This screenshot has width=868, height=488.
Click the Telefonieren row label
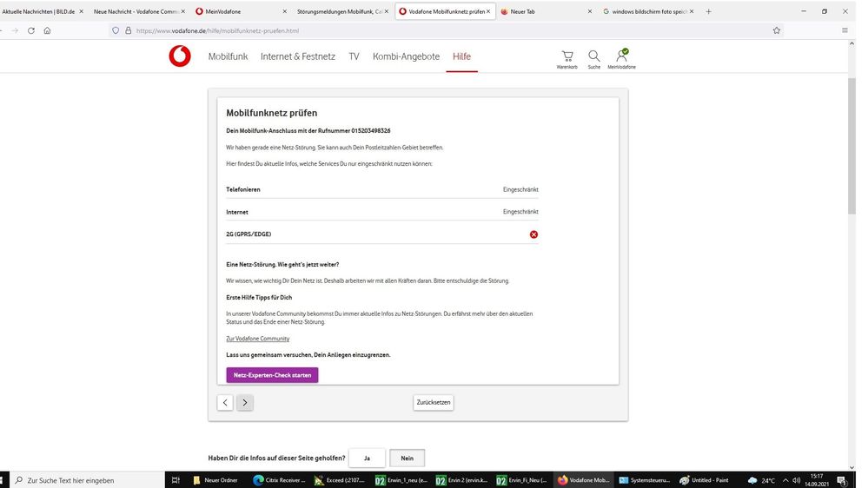point(243,189)
